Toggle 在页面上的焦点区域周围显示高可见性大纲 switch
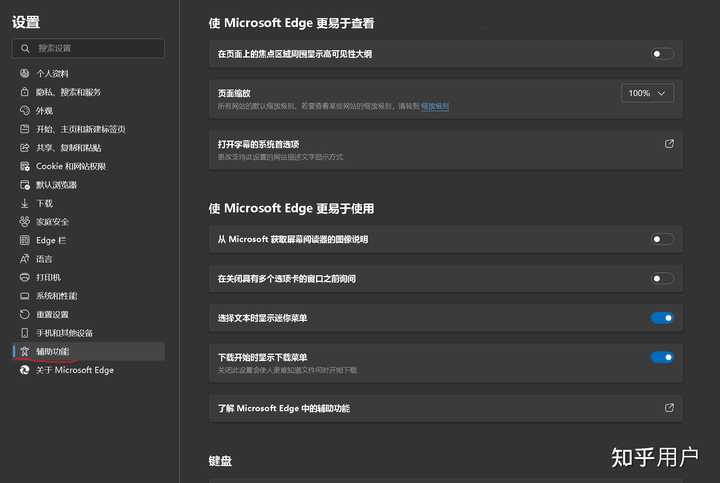The width and height of the screenshot is (720, 483). coord(662,54)
